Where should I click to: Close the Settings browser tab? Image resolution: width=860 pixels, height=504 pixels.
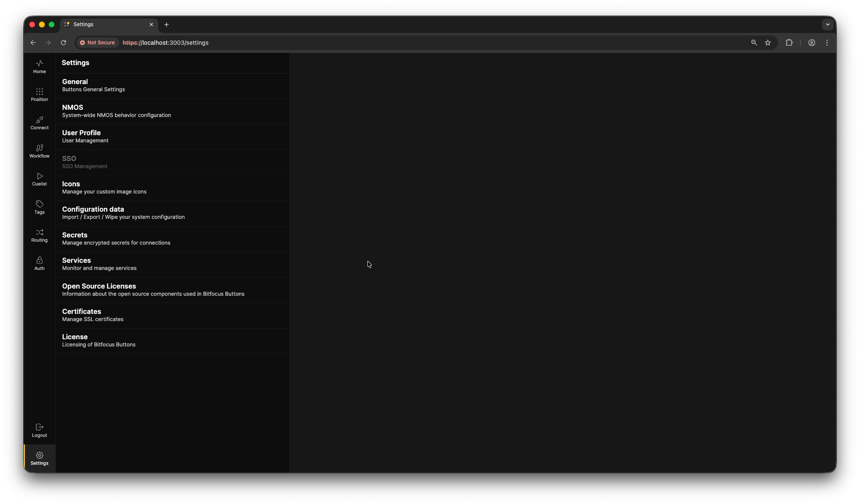[151, 25]
